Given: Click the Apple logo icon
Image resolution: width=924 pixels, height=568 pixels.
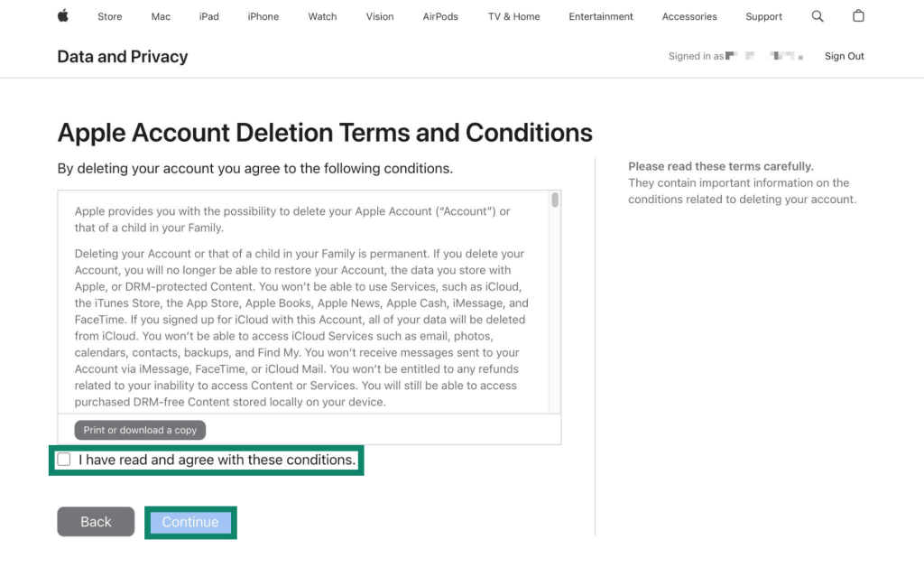Looking at the screenshot, I should tap(63, 16).
